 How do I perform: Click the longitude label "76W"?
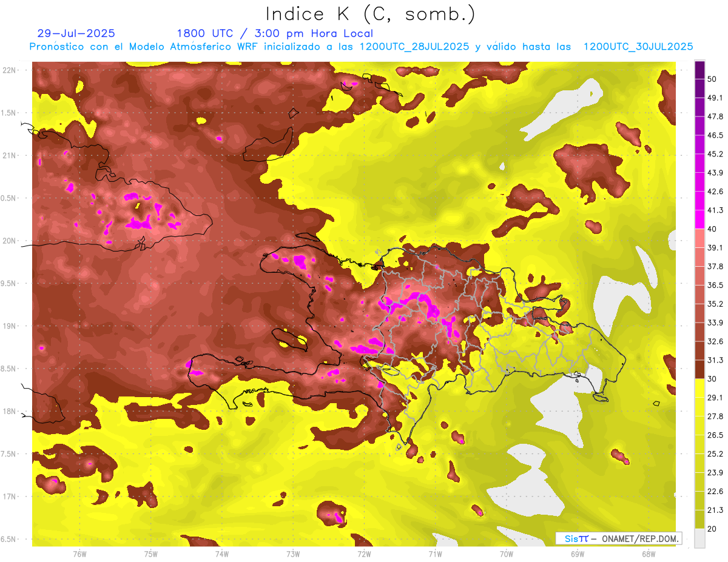click(79, 554)
